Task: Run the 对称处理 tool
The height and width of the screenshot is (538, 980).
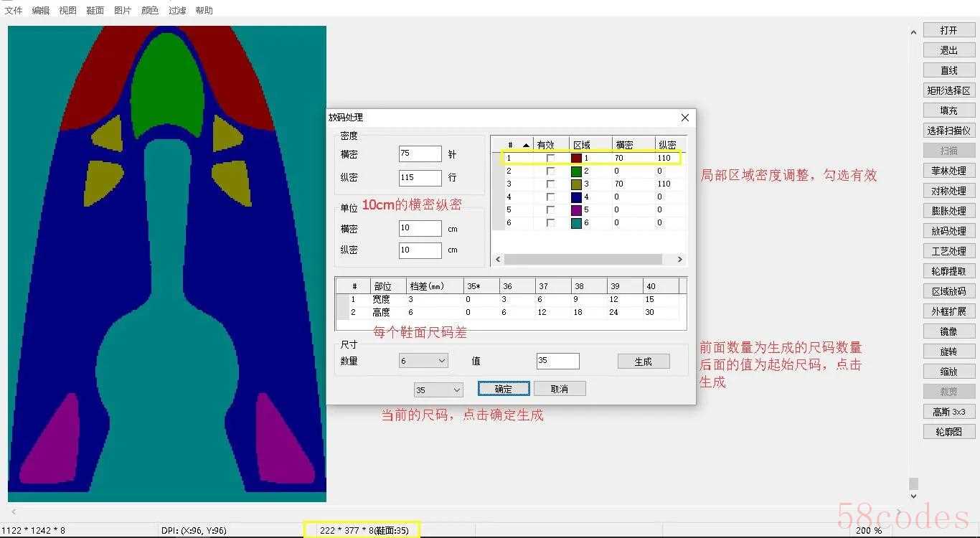Action: pyautogui.click(x=948, y=191)
